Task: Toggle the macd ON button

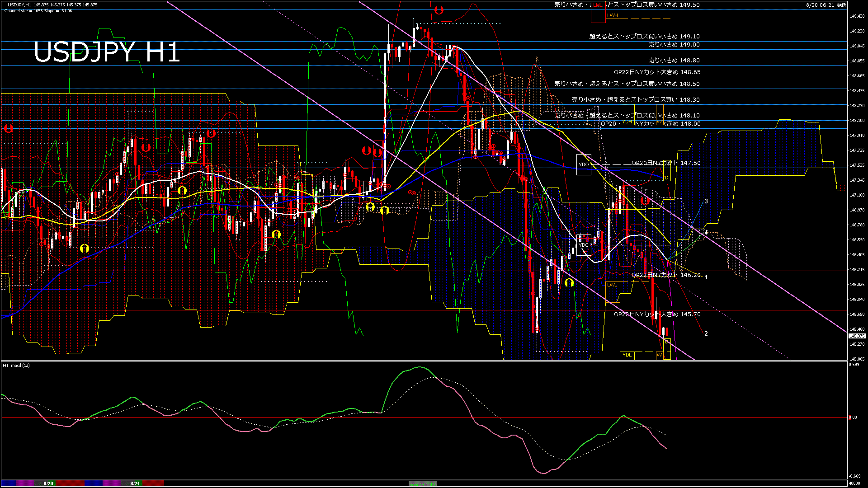Action: pyautogui.click(x=423, y=483)
